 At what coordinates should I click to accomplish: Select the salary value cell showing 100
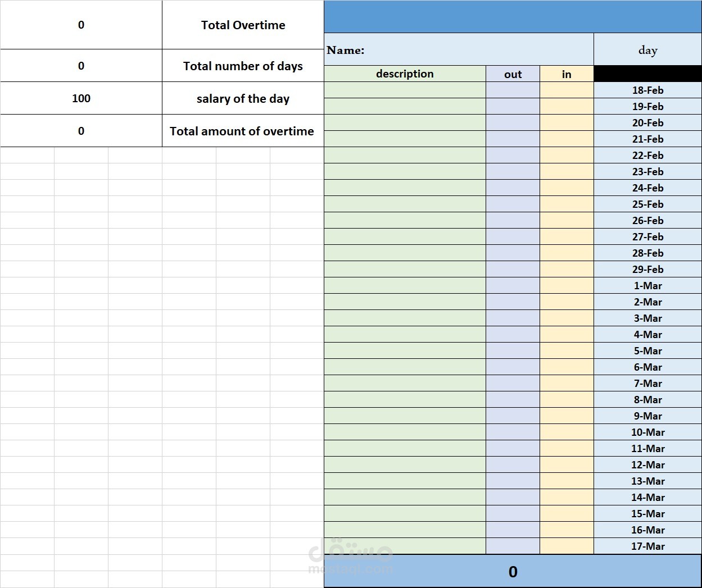click(x=81, y=98)
